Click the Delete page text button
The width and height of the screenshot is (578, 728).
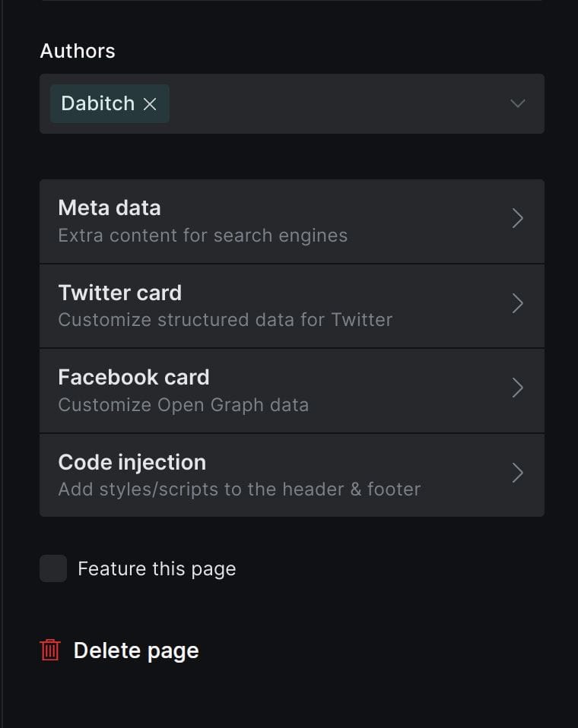[136, 650]
